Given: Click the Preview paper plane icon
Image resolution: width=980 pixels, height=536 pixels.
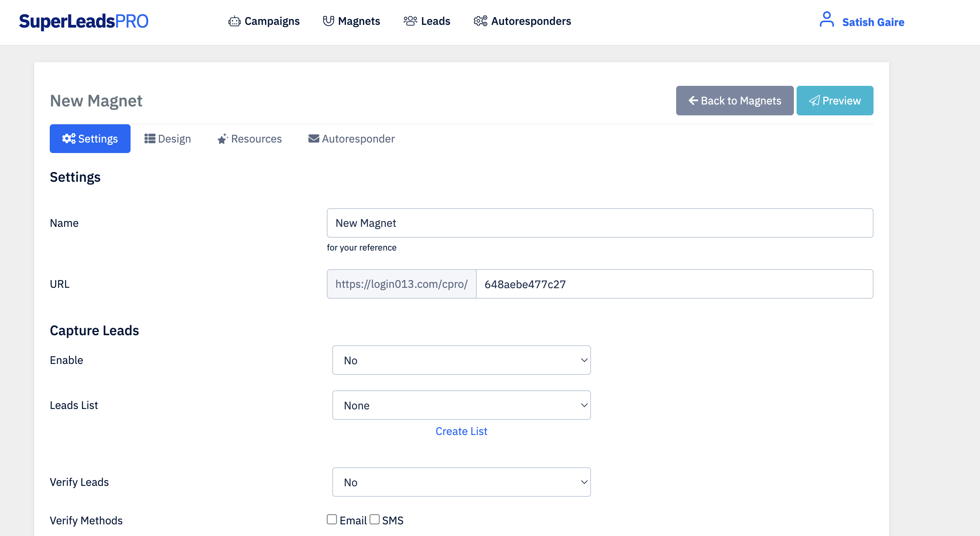Looking at the screenshot, I should tap(814, 101).
